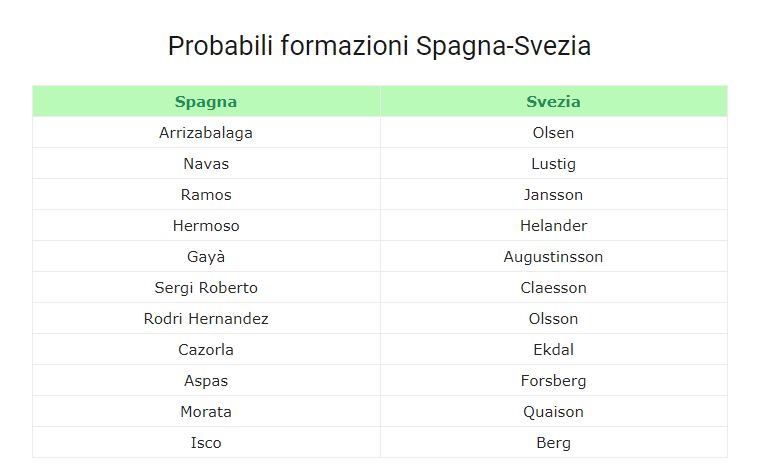The height and width of the screenshot is (475, 760).
Task: Select the Lustig cell
Action: point(553,164)
